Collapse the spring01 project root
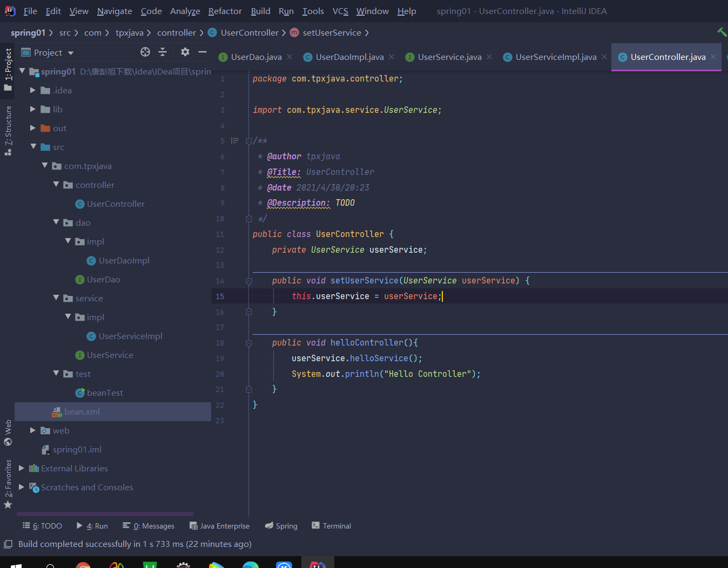This screenshot has width=728, height=568. coord(22,71)
